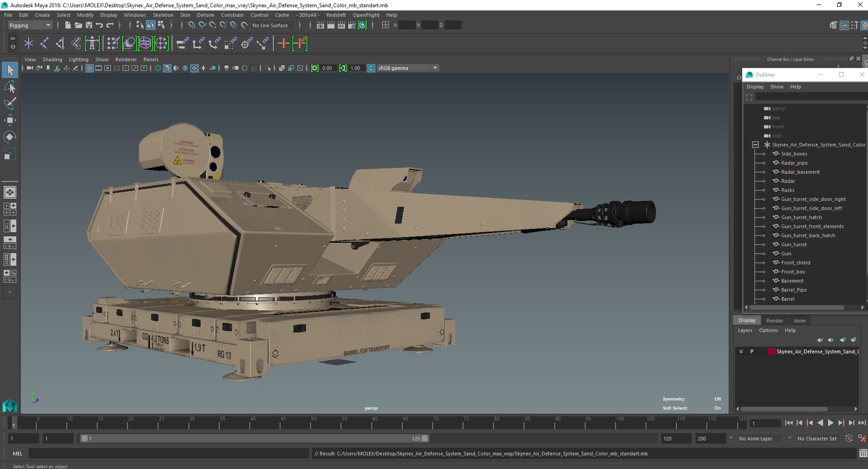868x469 pixels.
Task: Open the Script Editor icon
Action: 863,454
